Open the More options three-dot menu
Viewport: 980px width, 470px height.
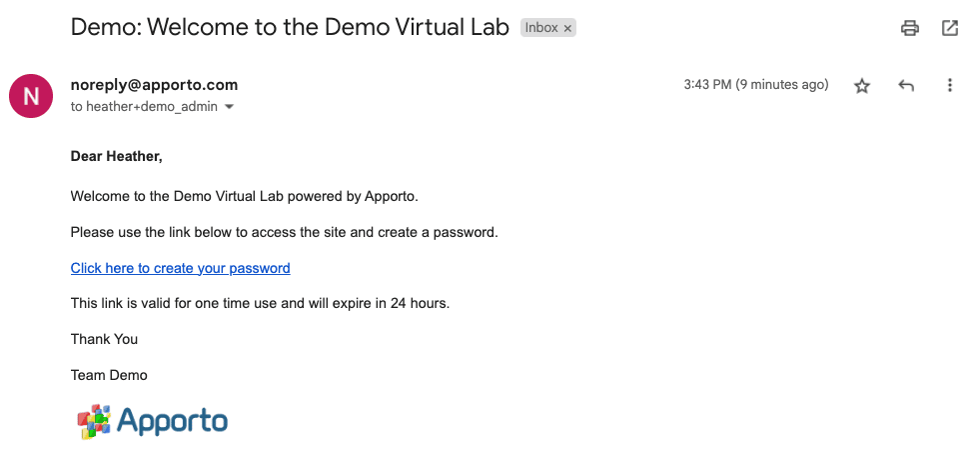(949, 85)
